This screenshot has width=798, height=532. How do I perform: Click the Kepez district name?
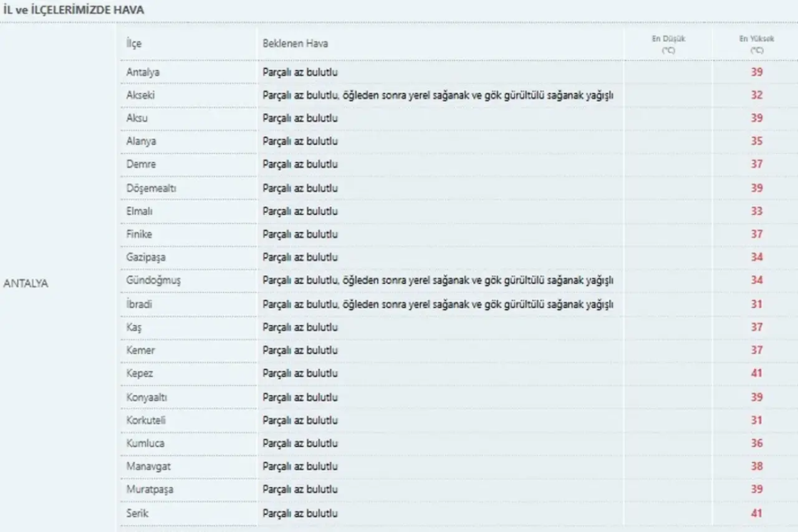(x=140, y=373)
